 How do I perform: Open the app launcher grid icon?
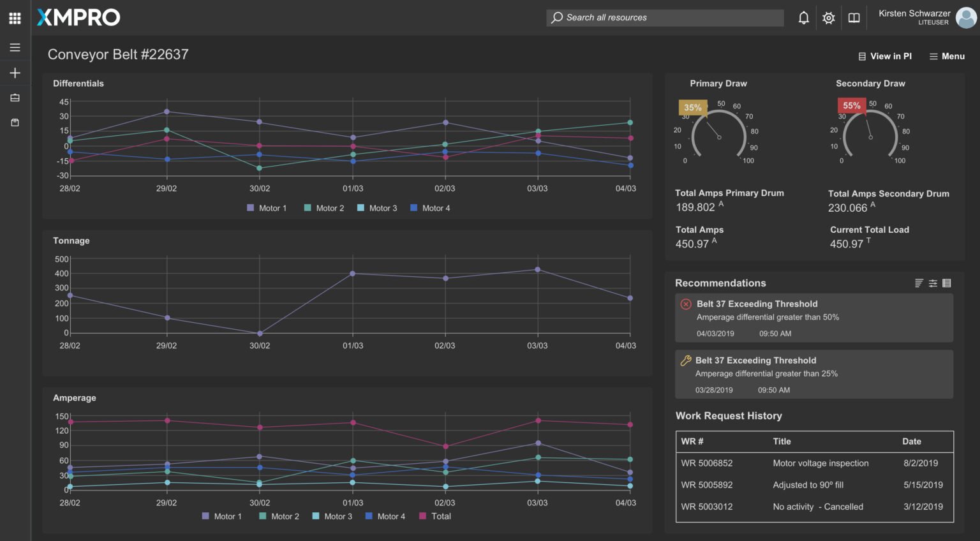pos(15,18)
